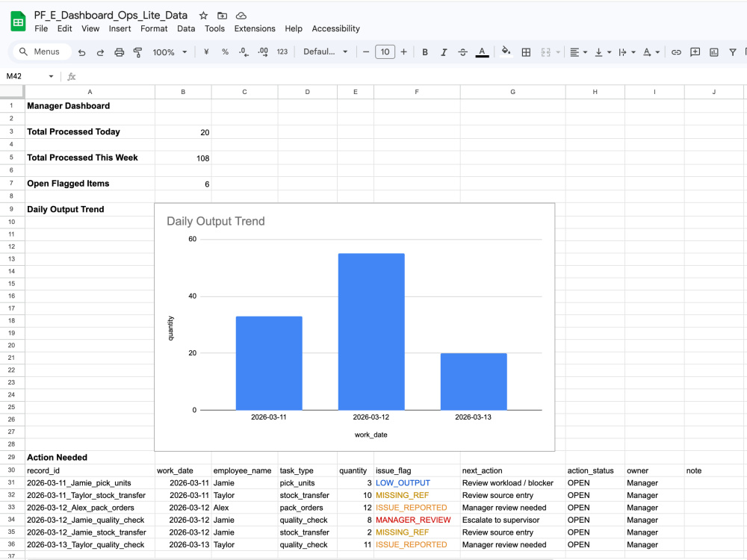This screenshot has width=747, height=560.
Task: Toggle bold formatting
Action: click(x=425, y=52)
